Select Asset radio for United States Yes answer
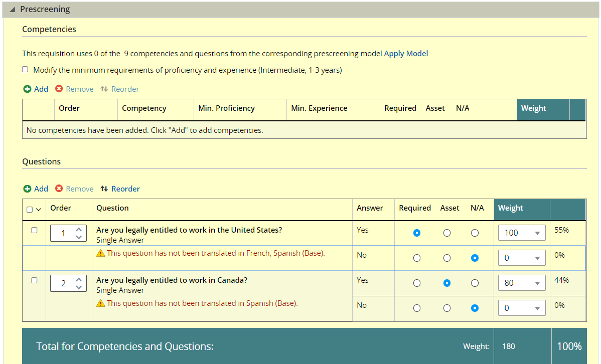The height and width of the screenshot is (364, 601). 446,233
